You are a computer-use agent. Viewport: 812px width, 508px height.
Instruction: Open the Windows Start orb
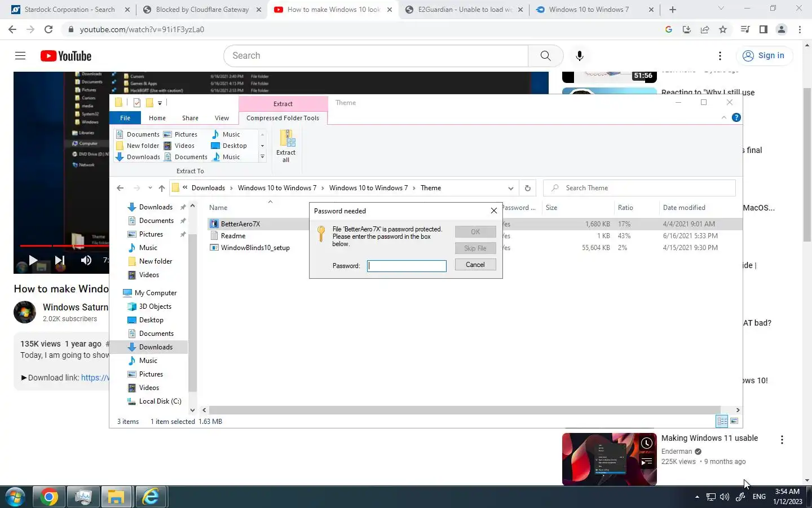click(x=15, y=497)
